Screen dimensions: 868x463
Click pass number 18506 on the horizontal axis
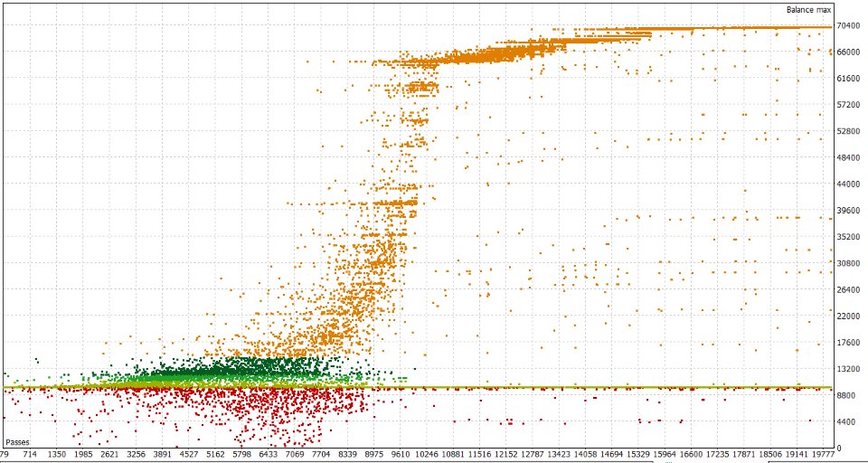coord(771,454)
